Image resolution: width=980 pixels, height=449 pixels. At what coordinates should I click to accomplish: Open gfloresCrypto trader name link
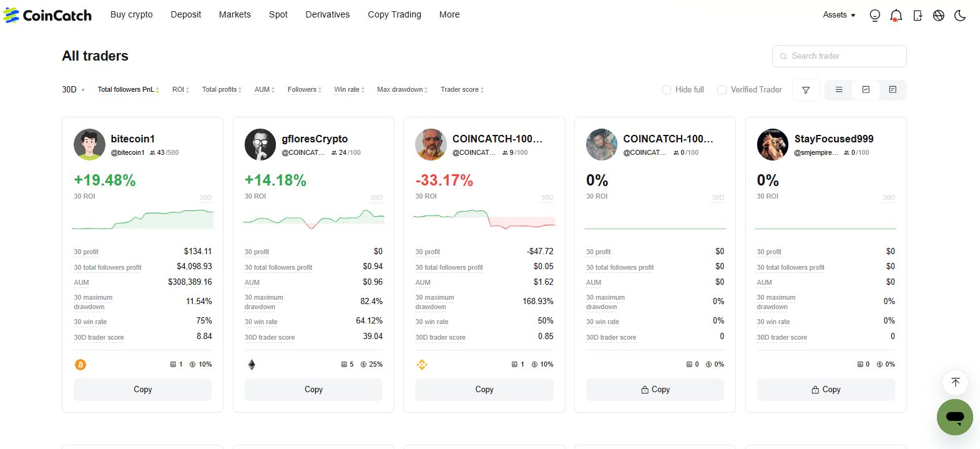pos(315,139)
